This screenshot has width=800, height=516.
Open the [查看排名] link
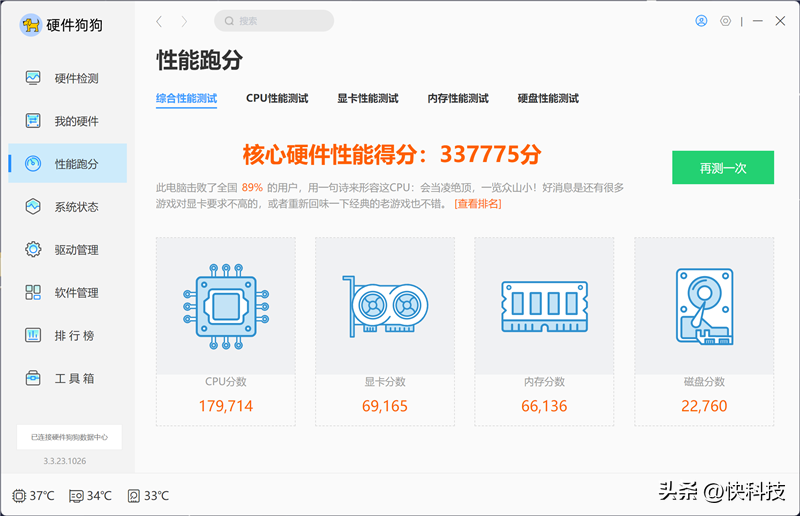478,204
